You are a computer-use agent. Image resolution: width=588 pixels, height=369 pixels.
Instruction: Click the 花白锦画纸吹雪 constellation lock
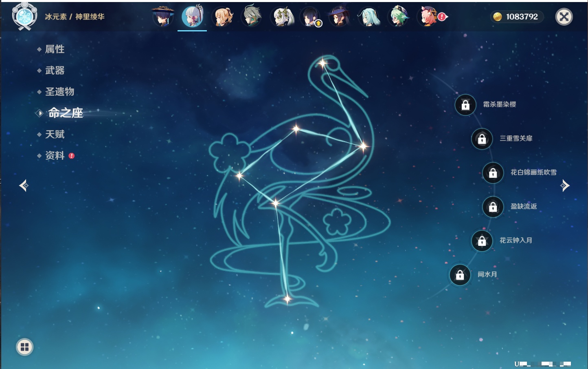[x=493, y=173]
